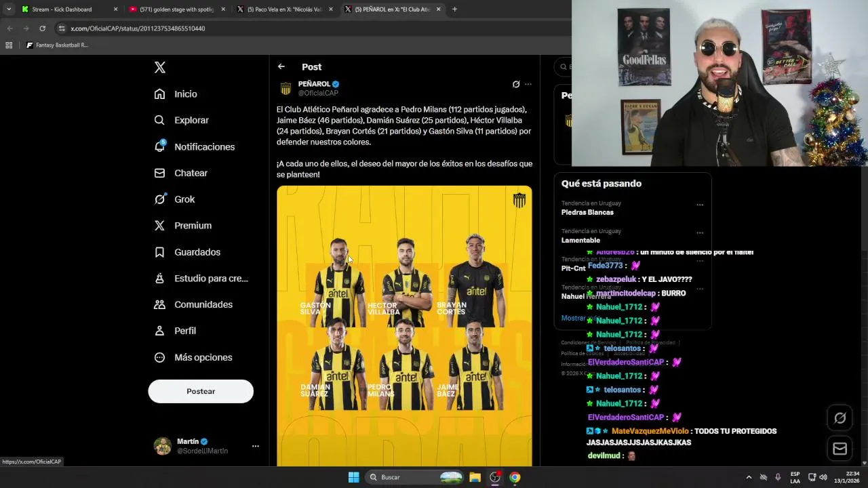Screen dimensions: 868x488
Task: Open Estudio para creadores item
Action: click(x=201, y=278)
